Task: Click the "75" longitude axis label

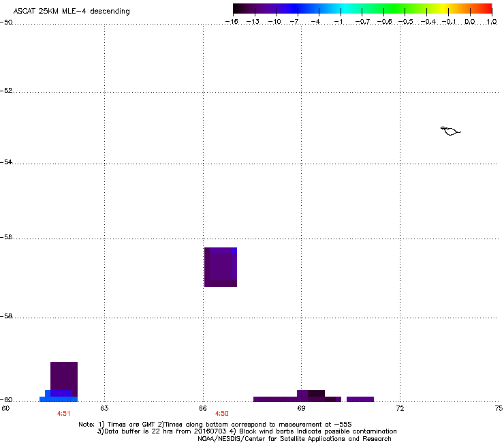Action: point(499,408)
